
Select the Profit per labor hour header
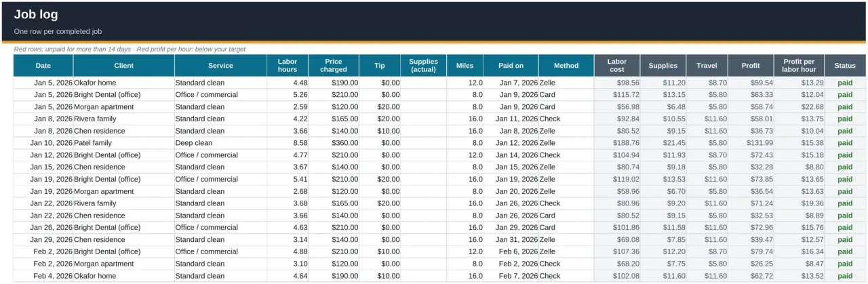pos(800,66)
